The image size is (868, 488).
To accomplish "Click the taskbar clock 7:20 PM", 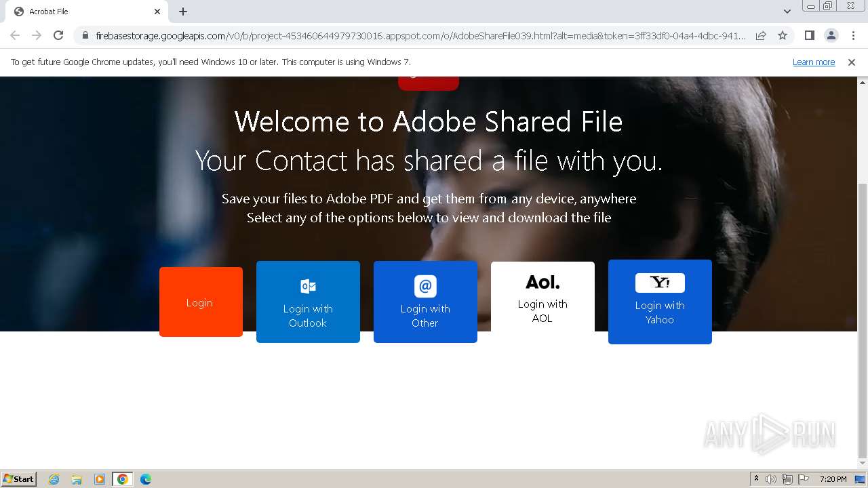I will (x=833, y=479).
